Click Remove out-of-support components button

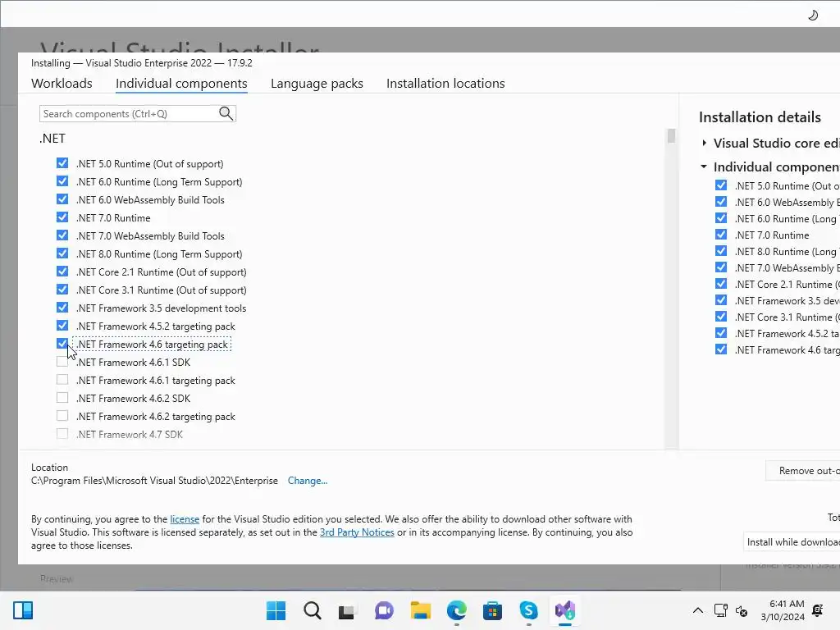(x=803, y=470)
